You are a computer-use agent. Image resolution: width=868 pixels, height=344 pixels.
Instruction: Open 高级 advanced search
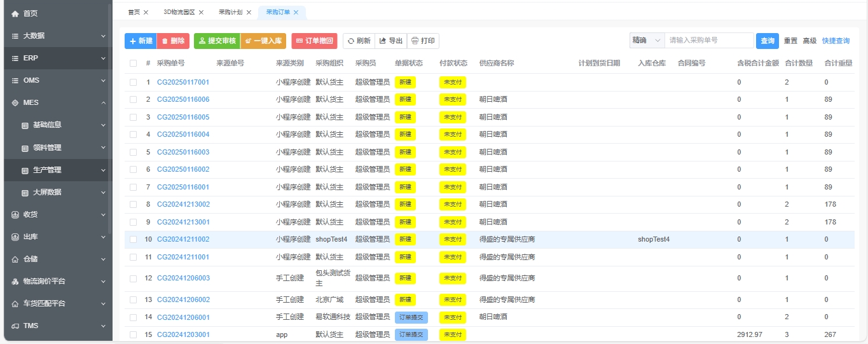coord(809,41)
